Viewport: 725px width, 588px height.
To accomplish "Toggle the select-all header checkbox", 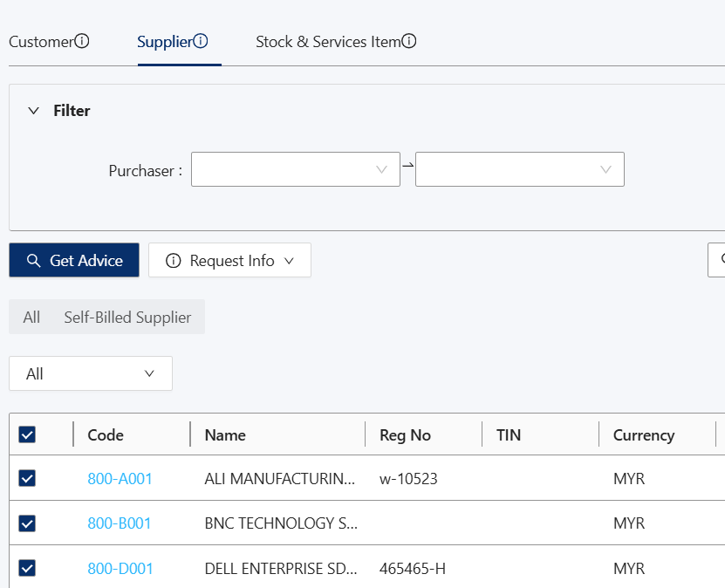I will (x=27, y=434).
